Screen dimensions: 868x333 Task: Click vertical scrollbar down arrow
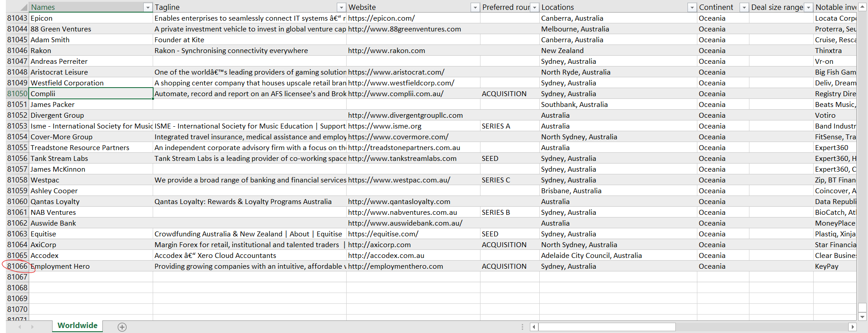[x=862, y=317]
